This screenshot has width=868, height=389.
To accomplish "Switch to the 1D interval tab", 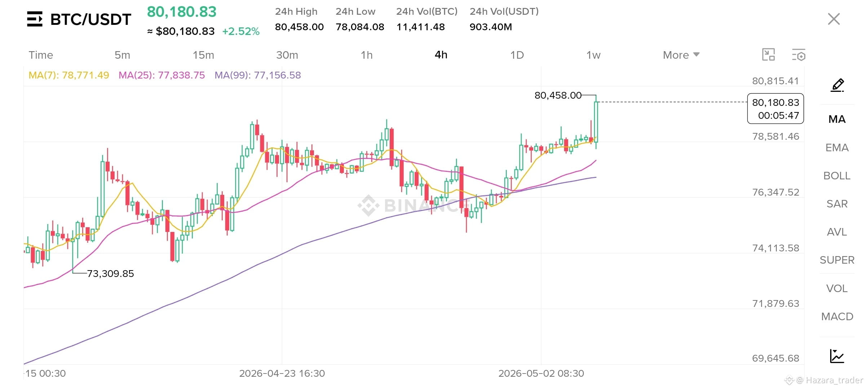I will 517,55.
